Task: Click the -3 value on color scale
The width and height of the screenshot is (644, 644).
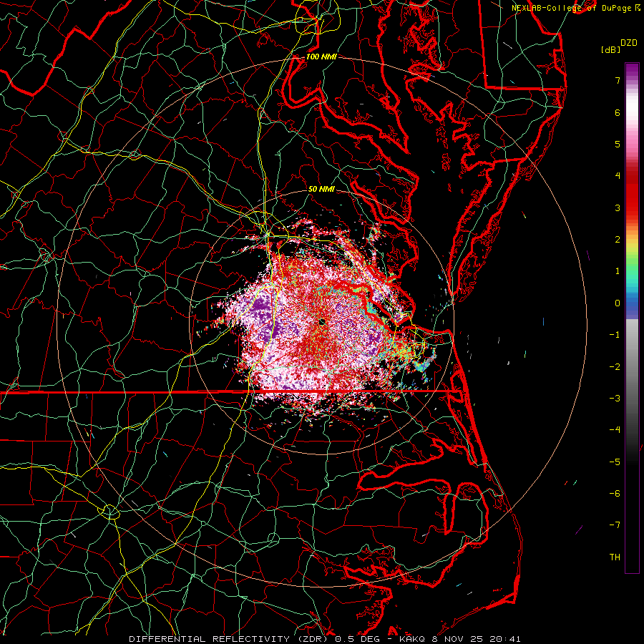Action: (615, 399)
